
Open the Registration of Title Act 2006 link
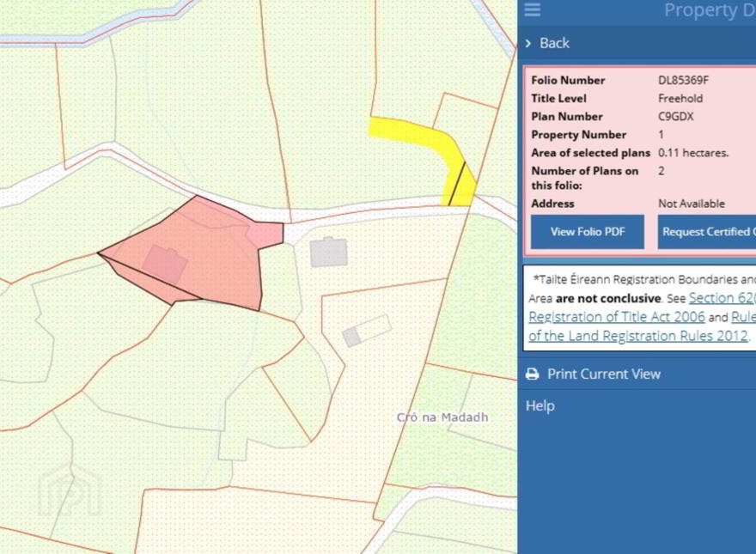(x=617, y=317)
